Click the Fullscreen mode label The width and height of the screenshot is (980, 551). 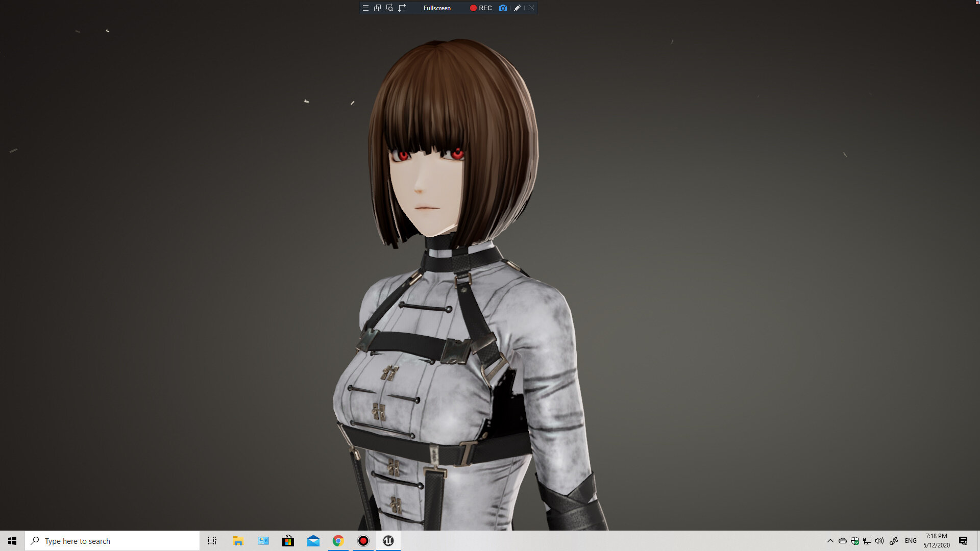click(x=437, y=8)
